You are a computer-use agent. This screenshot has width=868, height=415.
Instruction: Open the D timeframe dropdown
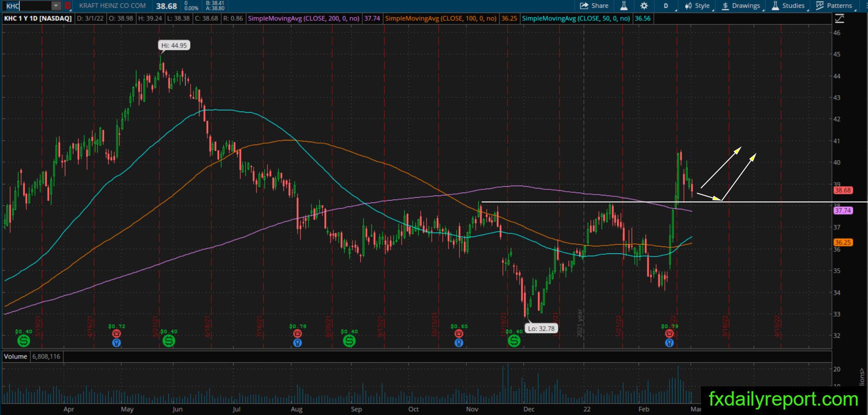click(x=668, y=6)
